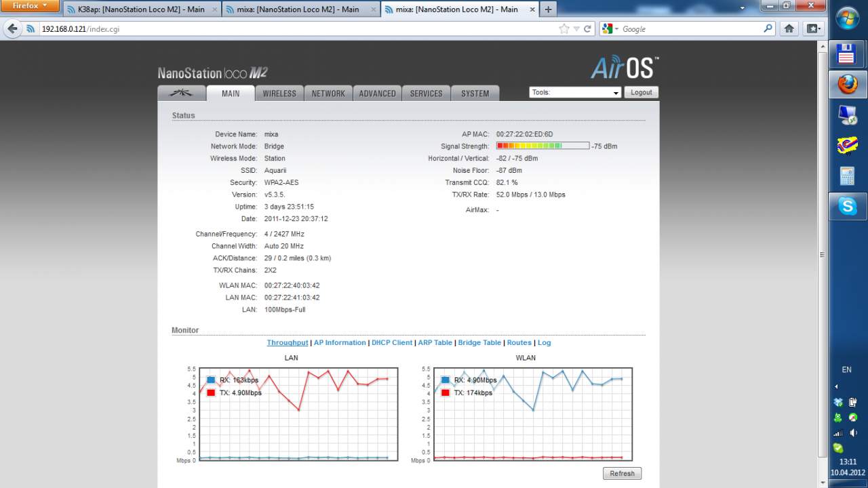Open the SYSTEM tab
This screenshot has height=488, width=868.
point(475,93)
